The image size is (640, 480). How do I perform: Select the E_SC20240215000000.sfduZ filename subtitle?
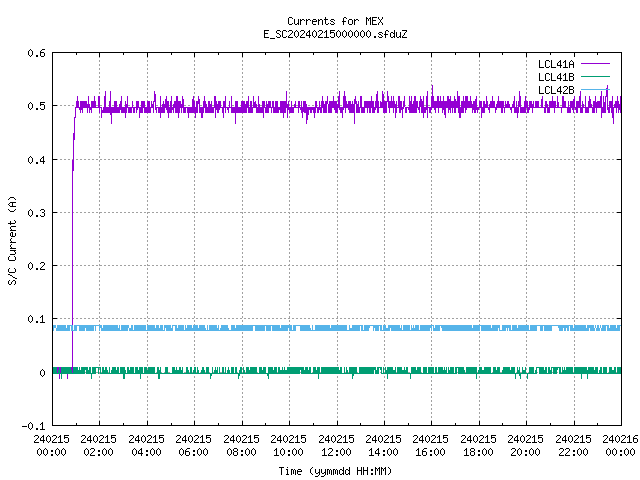(x=335, y=34)
